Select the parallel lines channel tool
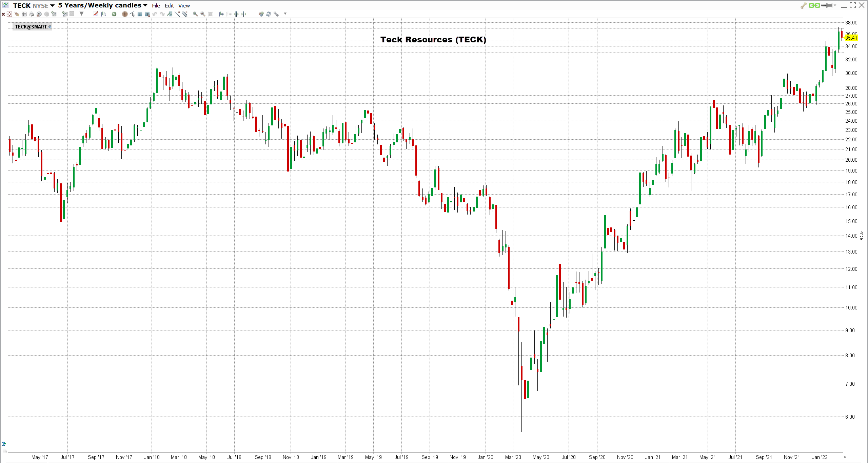 [184, 14]
